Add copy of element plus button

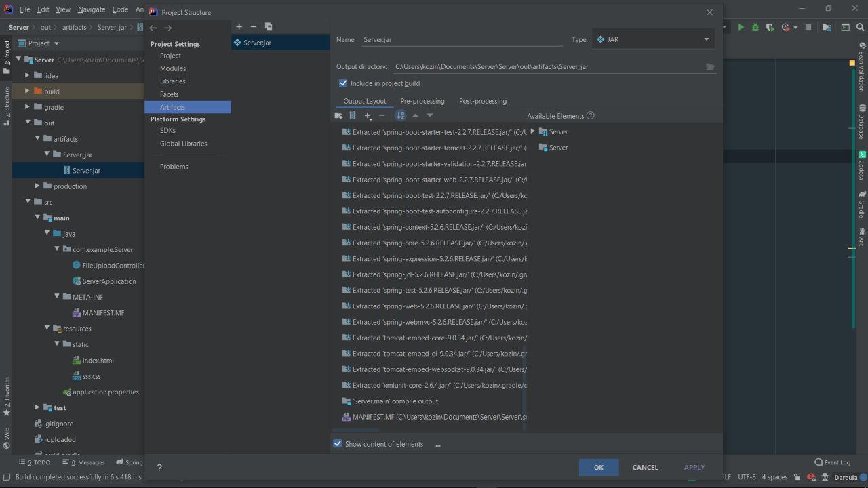pyautogui.click(x=368, y=115)
